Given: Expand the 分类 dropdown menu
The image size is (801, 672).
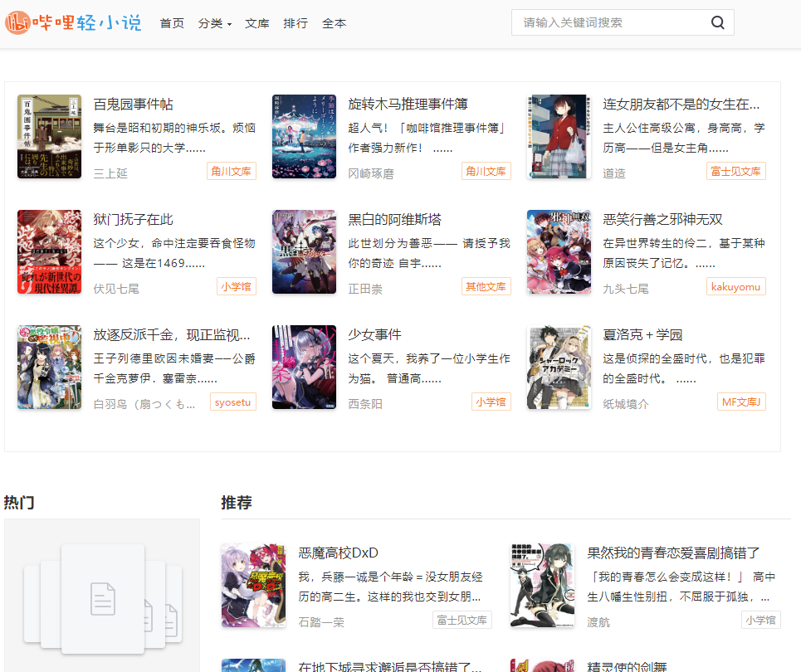Looking at the screenshot, I should 214,23.
